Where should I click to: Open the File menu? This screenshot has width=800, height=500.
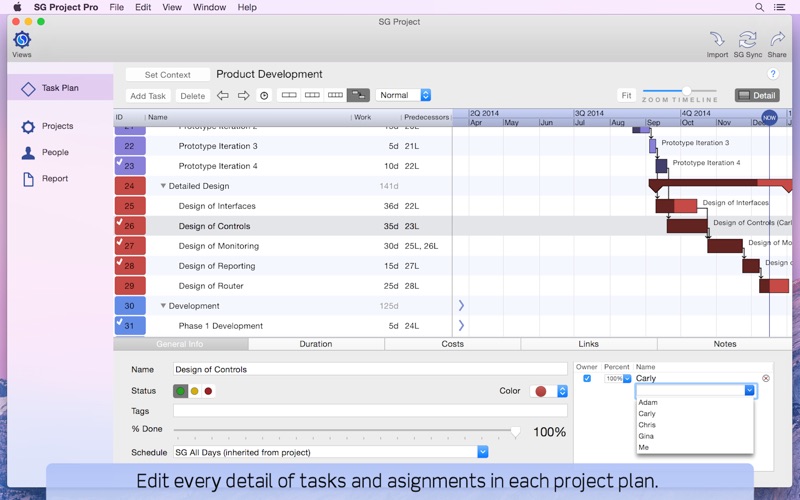click(116, 7)
